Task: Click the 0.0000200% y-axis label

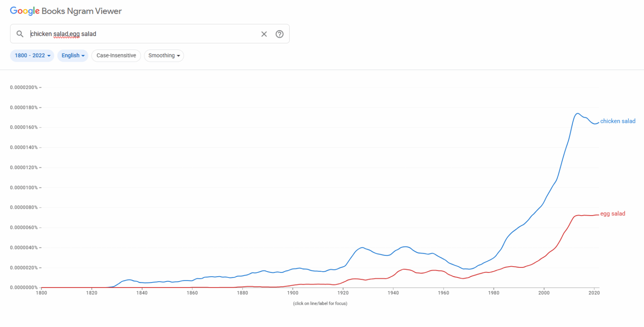Action: tap(23, 88)
